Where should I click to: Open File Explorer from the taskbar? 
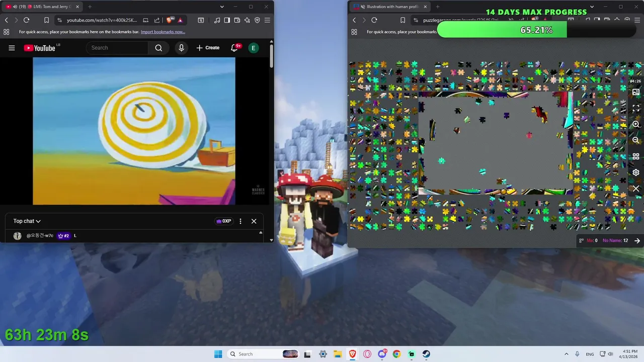[x=338, y=354]
